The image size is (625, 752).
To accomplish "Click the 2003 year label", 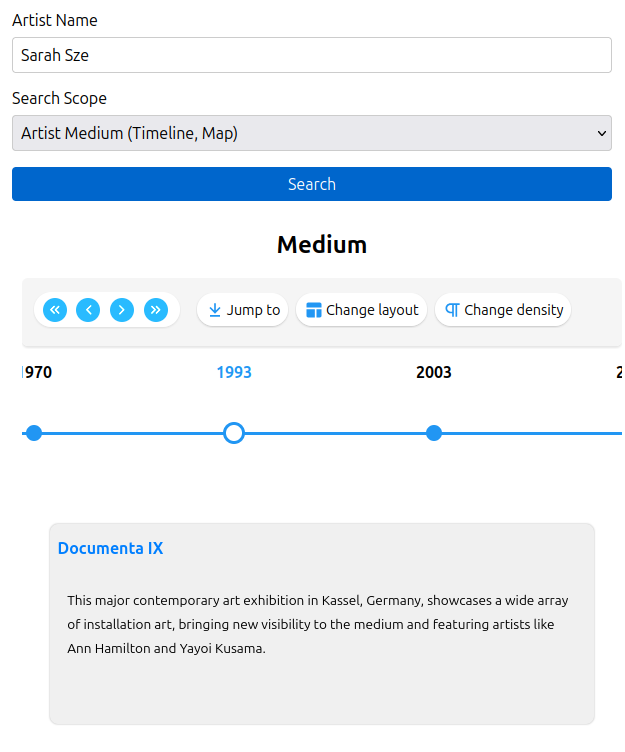I will coord(434,373).
